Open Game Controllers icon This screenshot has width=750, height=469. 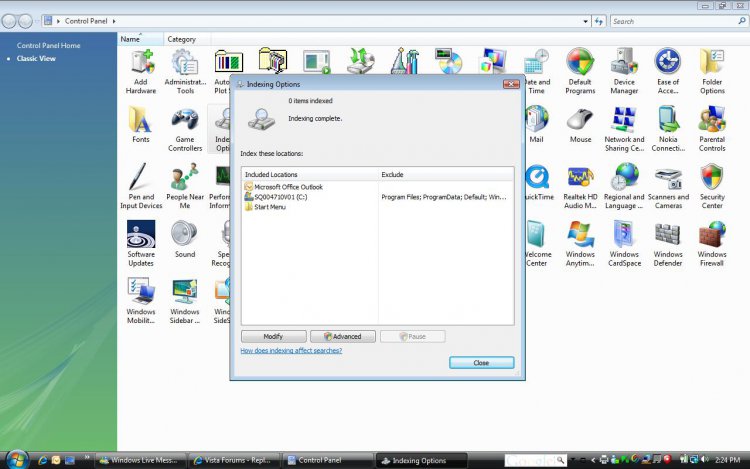point(185,130)
